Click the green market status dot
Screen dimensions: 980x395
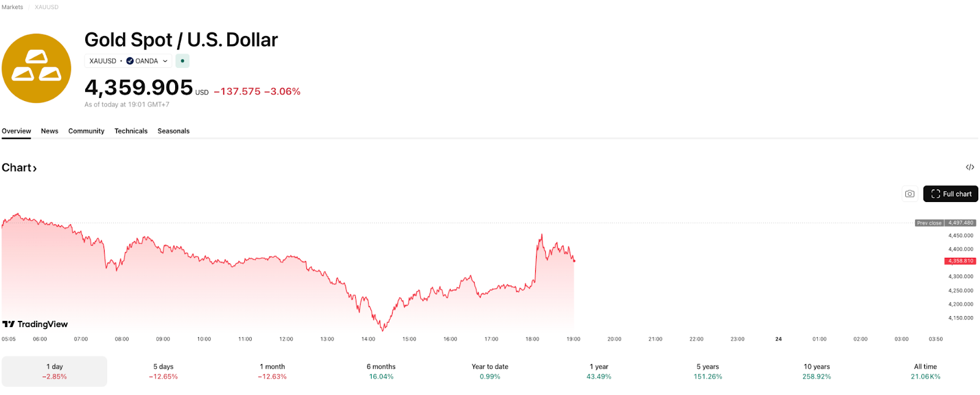click(x=183, y=61)
